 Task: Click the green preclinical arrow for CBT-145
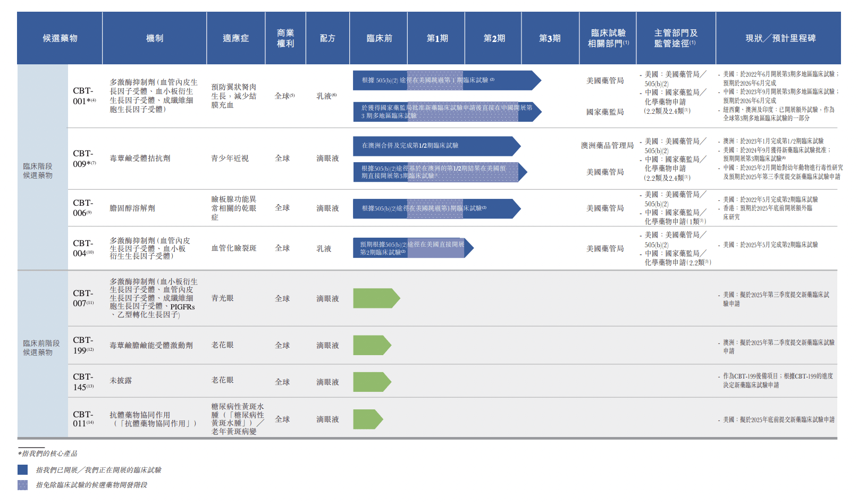tap(372, 382)
